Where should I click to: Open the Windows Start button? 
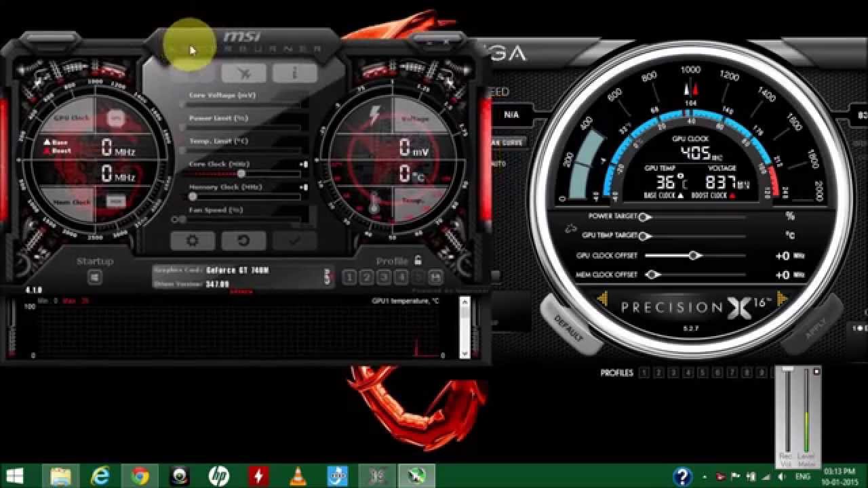tap(15, 476)
